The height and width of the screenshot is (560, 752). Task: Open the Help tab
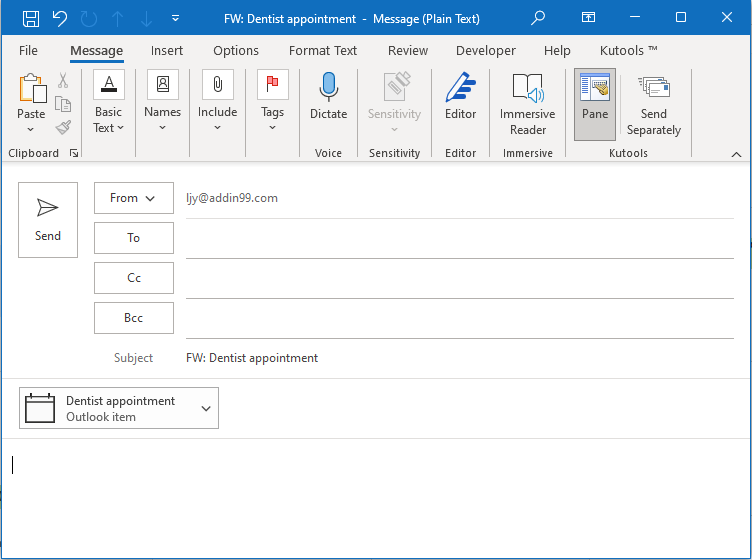[x=557, y=50]
